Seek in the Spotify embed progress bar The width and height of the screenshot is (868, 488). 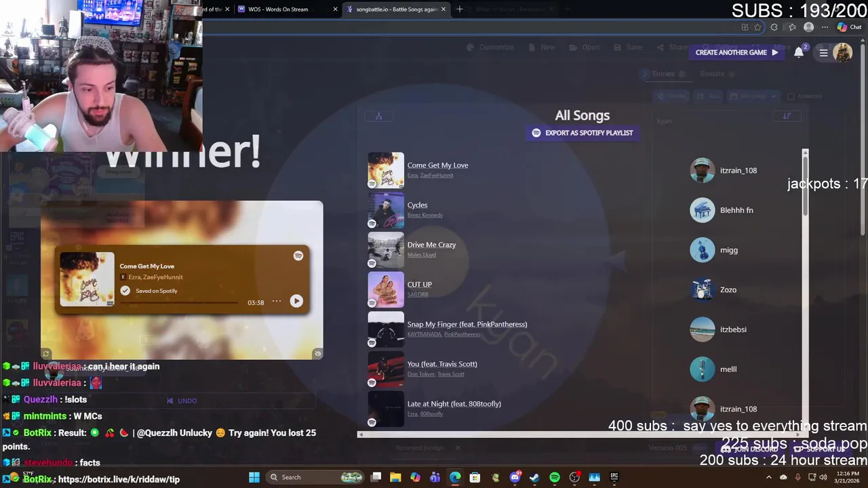coord(179,303)
